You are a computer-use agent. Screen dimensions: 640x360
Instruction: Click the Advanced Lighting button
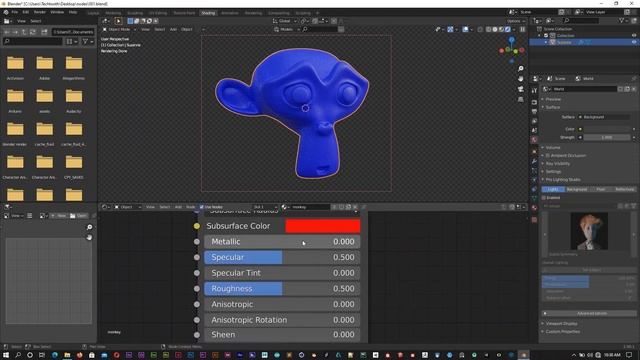click(x=589, y=313)
